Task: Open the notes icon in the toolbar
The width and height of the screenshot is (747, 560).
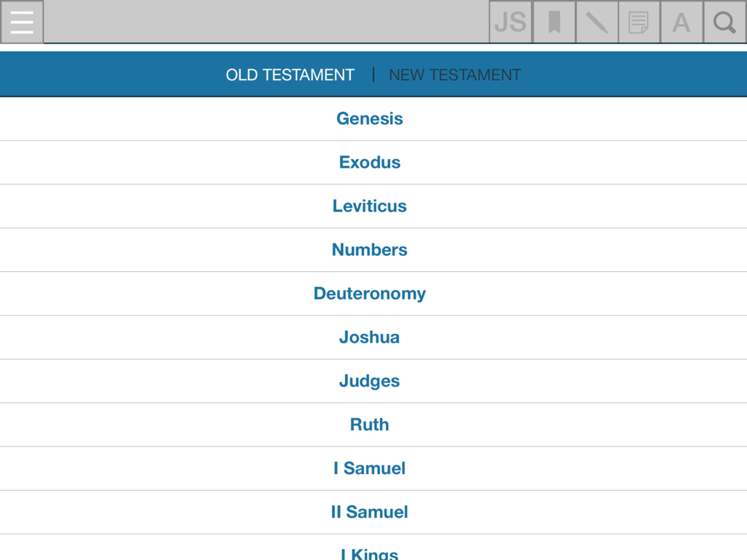Action: [x=638, y=22]
